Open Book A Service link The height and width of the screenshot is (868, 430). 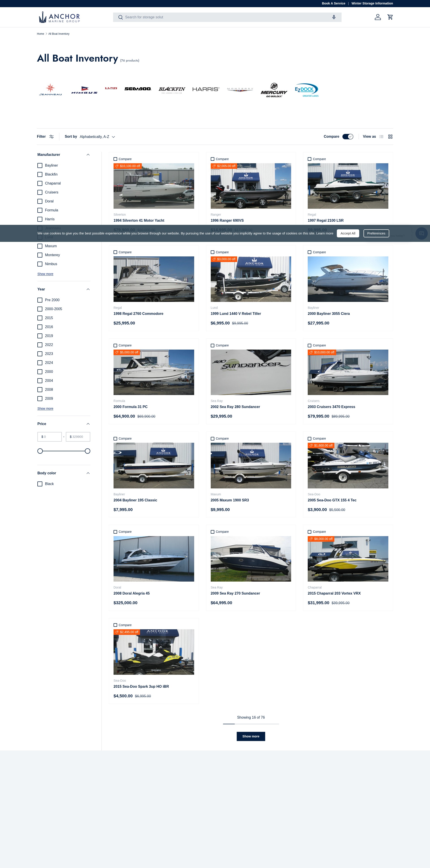point(333,3)
